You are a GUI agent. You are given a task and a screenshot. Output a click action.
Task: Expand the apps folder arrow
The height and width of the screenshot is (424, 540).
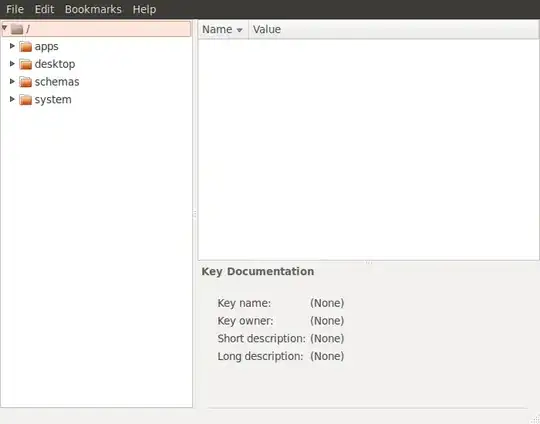pyautogui.click(x=12, y=46)
